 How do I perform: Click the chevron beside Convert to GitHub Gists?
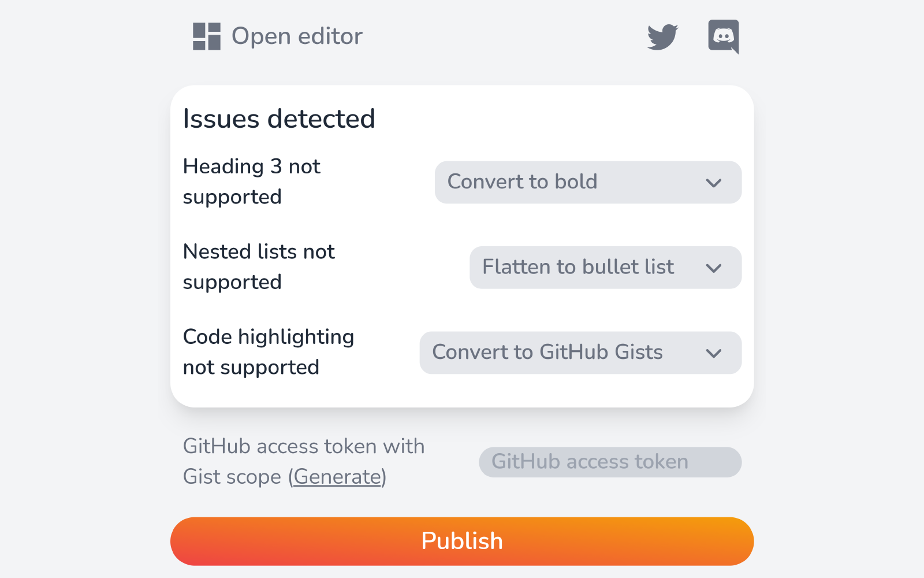click(714, 353)
